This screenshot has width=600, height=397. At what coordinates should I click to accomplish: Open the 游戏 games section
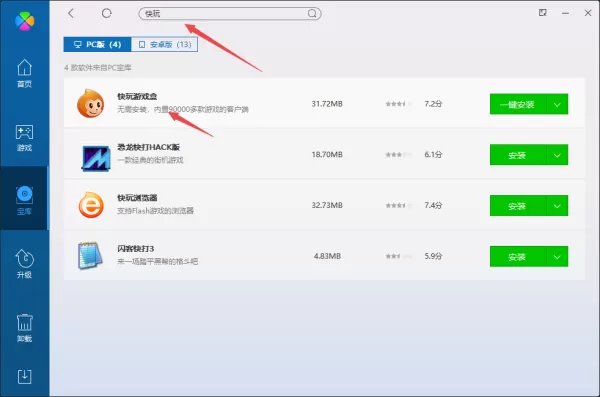pos(24,138)
